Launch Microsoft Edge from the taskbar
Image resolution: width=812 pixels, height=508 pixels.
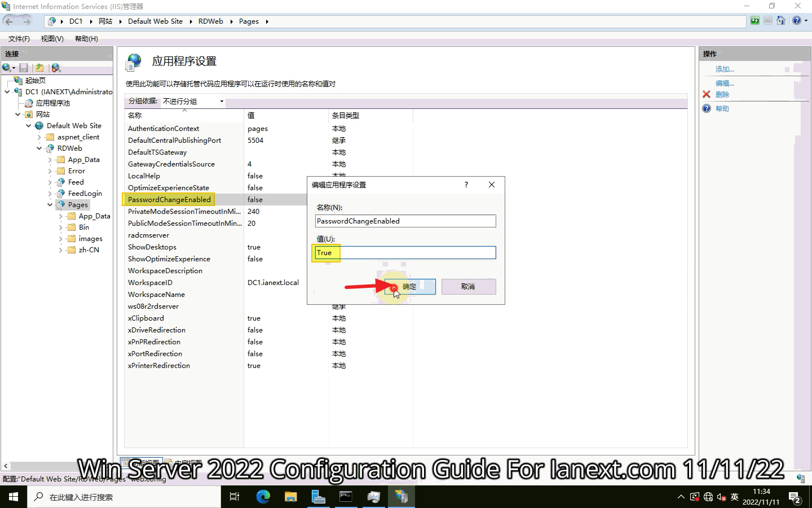tap(263, 497)
